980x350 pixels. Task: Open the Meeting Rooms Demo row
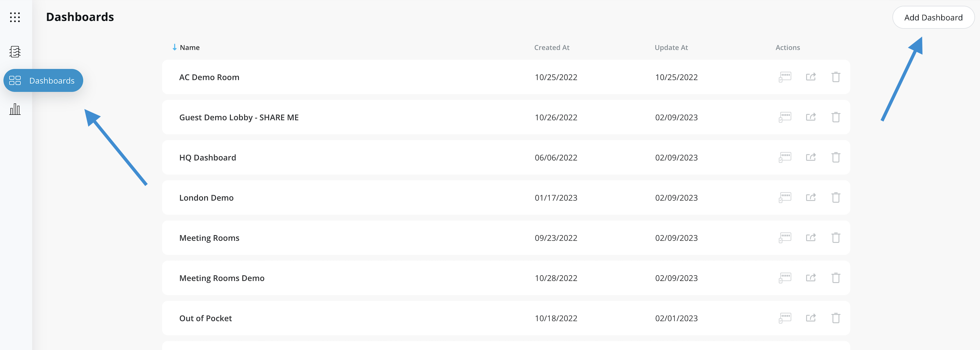click(x=221, y=278)
